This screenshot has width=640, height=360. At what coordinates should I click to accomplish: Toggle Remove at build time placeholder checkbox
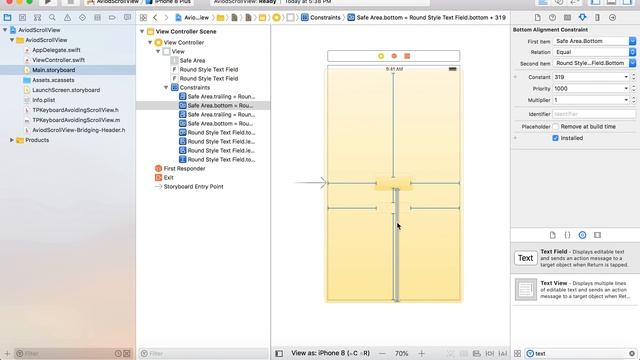pyautogui.click(x=556, y=127)
